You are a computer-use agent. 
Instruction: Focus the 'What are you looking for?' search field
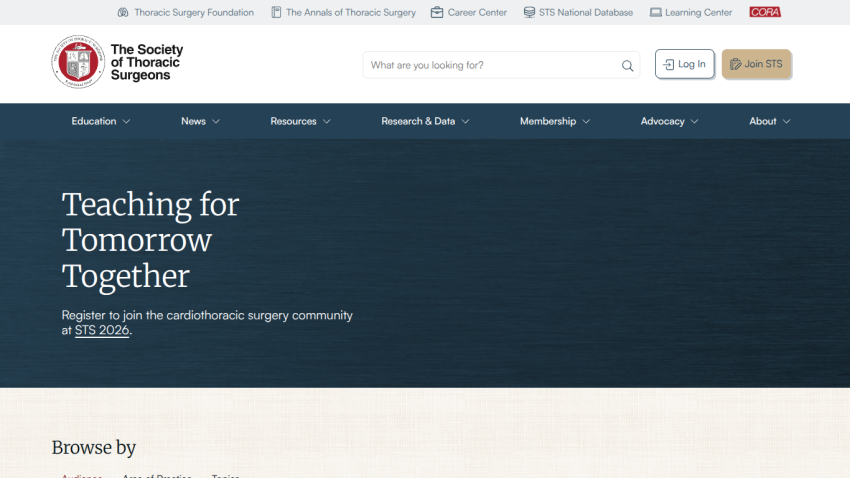pos(501,65)
